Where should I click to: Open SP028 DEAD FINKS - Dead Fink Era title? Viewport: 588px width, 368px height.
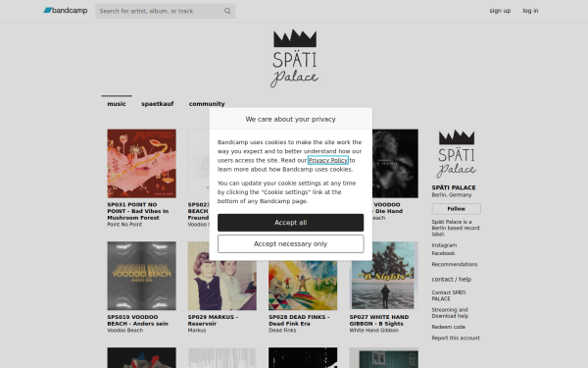click(299, 320)
